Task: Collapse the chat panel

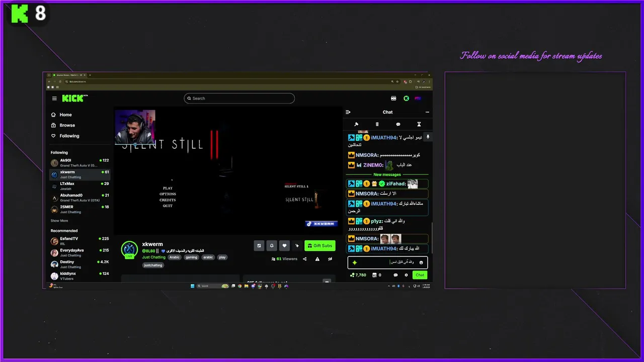Action: 348,112
